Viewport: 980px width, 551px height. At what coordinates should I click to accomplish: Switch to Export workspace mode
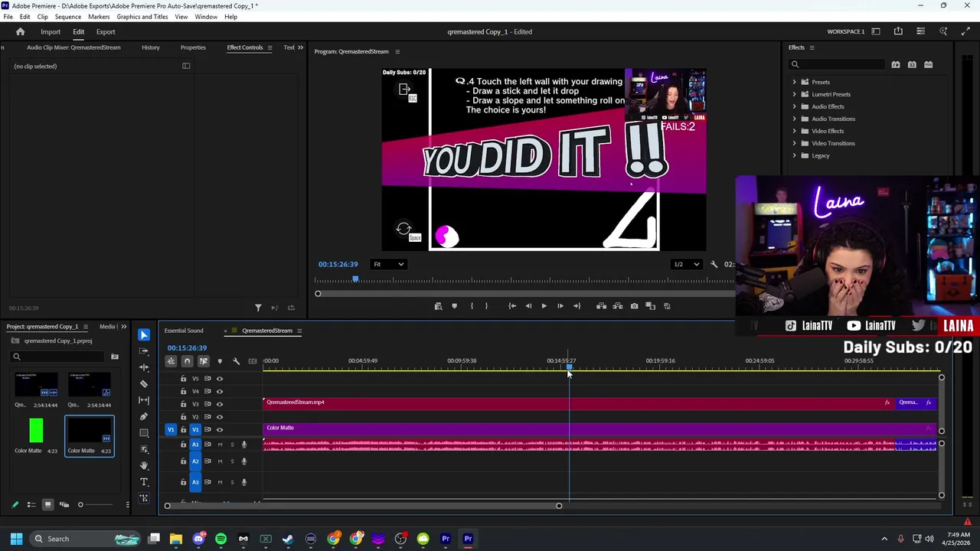pyautogui.click(x=106, y=32)
